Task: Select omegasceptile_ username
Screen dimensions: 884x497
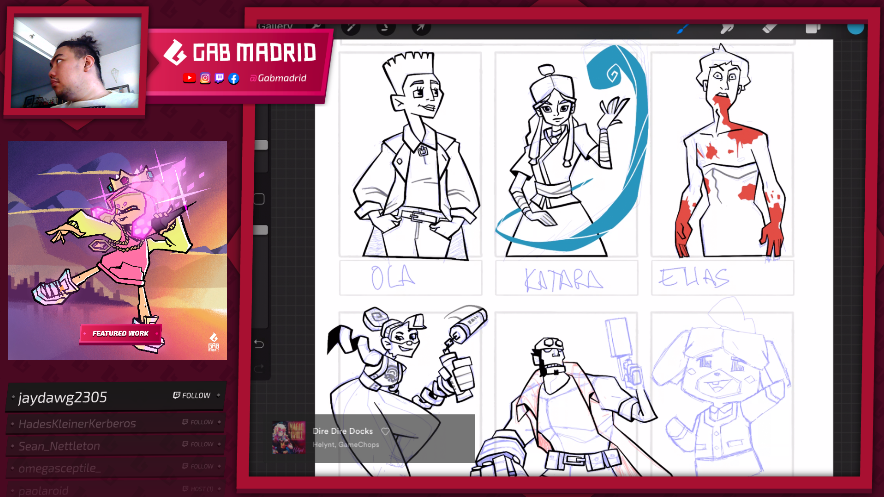Action: click(60, 468)
